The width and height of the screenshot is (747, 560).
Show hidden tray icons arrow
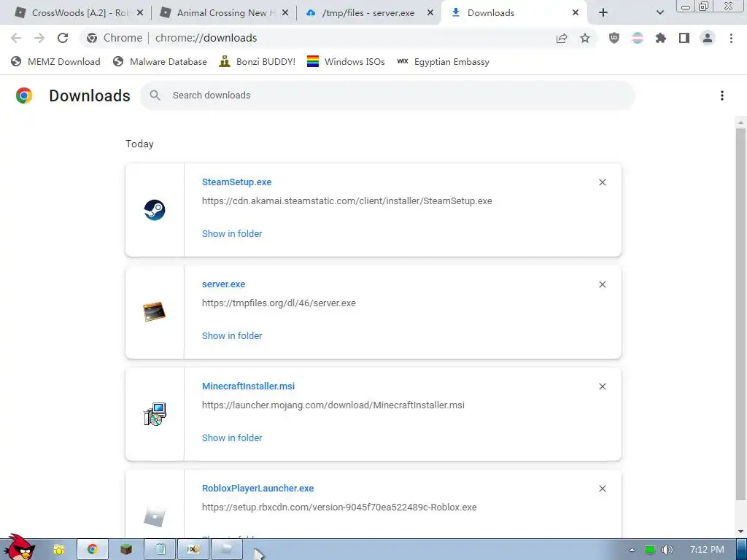point(632,550)
